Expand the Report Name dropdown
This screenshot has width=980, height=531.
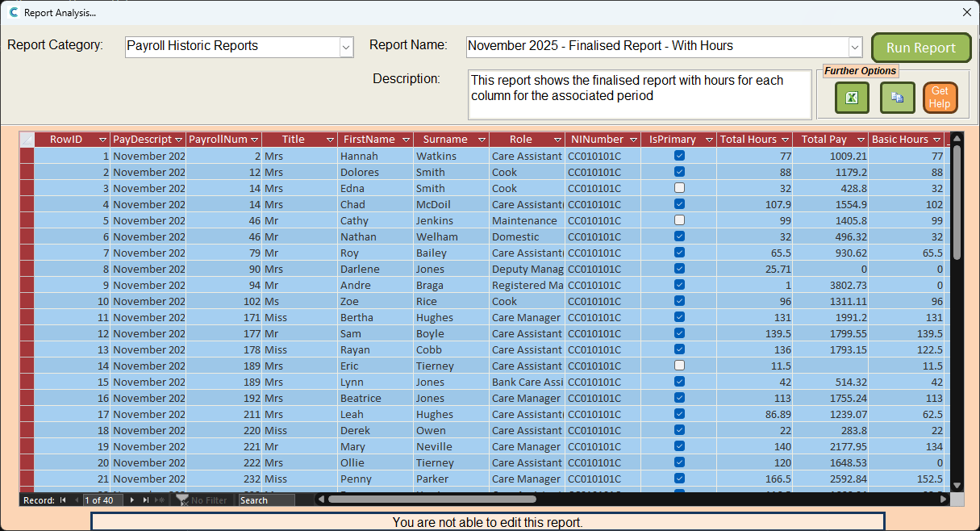855,47
